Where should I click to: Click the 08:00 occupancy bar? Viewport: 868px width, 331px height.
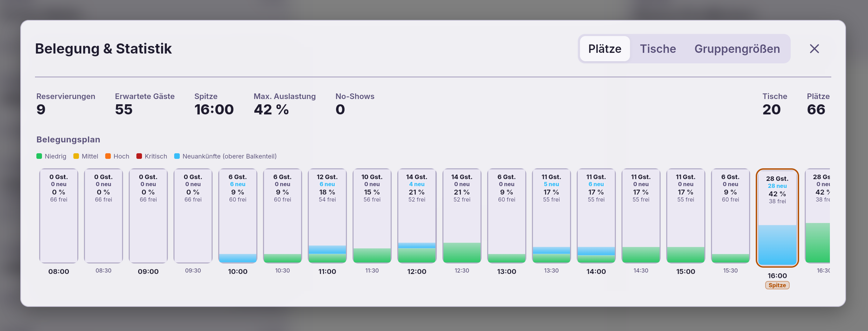(59, 216)
